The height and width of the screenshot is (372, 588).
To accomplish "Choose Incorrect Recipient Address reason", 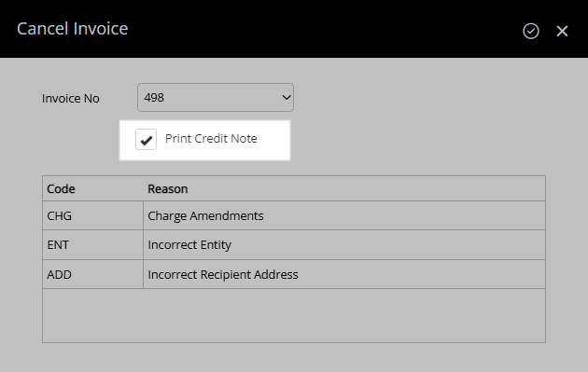I will 223,275.
